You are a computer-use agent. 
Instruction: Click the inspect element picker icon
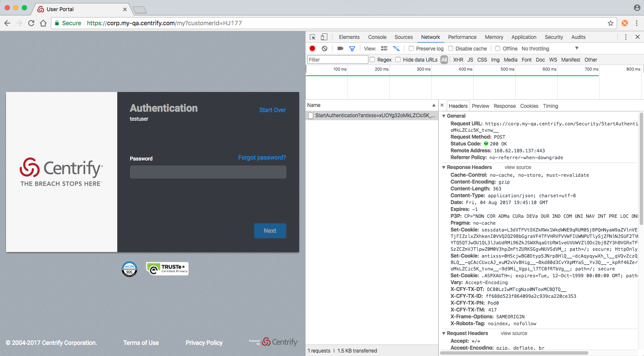(x=313, y=37)
